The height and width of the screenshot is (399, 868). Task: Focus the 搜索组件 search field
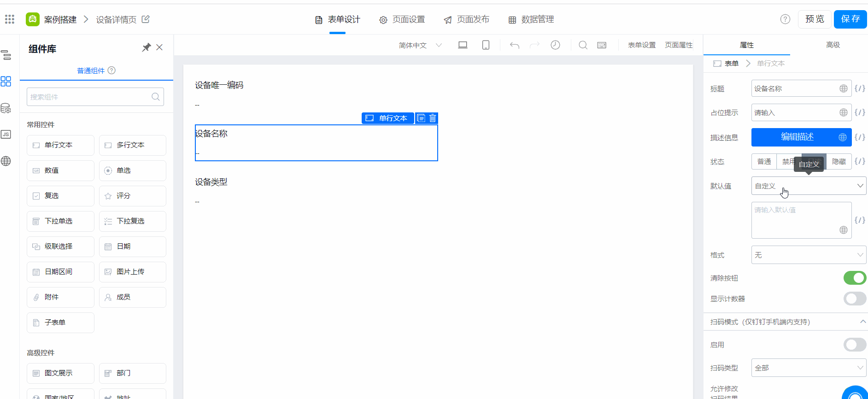click(x=95, y=97)
